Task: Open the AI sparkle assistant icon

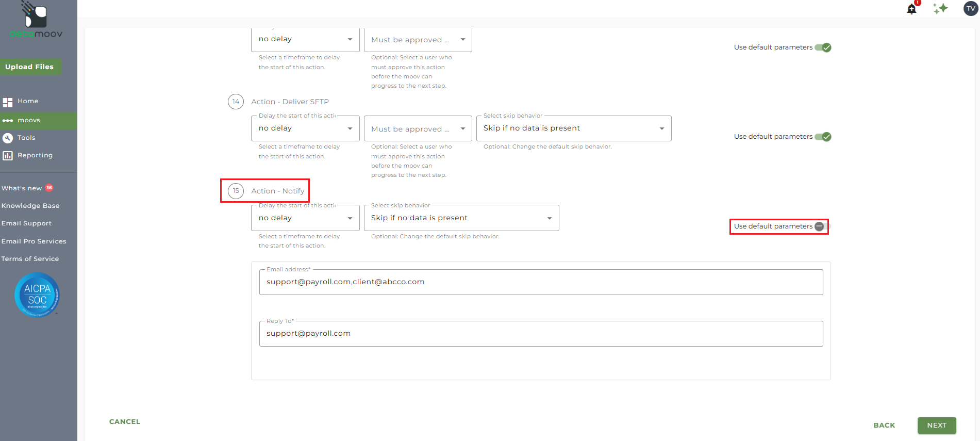Action: (x=940, y=8)
